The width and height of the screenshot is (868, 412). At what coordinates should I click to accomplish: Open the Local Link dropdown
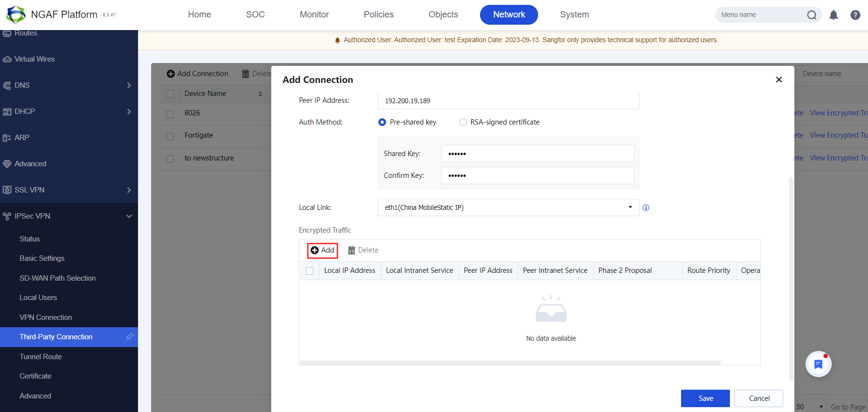click(508, 207)
